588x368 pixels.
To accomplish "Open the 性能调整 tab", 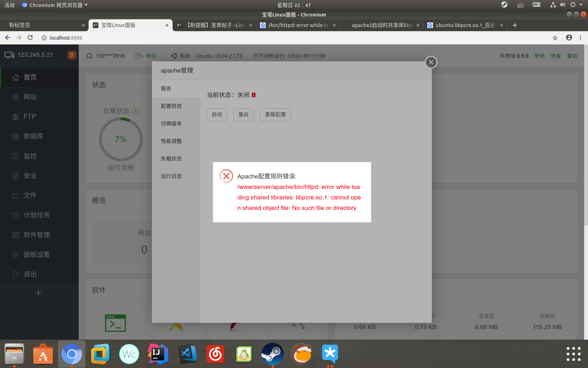I will 176,141.
